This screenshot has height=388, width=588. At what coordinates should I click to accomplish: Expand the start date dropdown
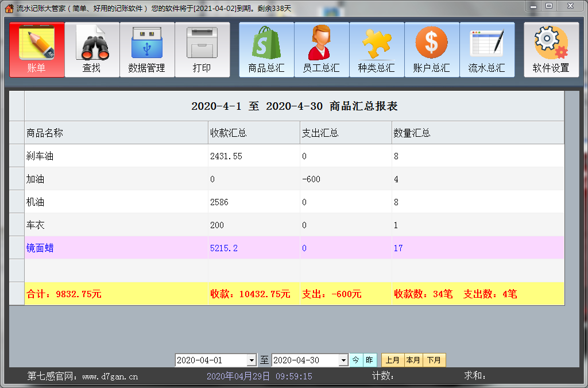251,360
